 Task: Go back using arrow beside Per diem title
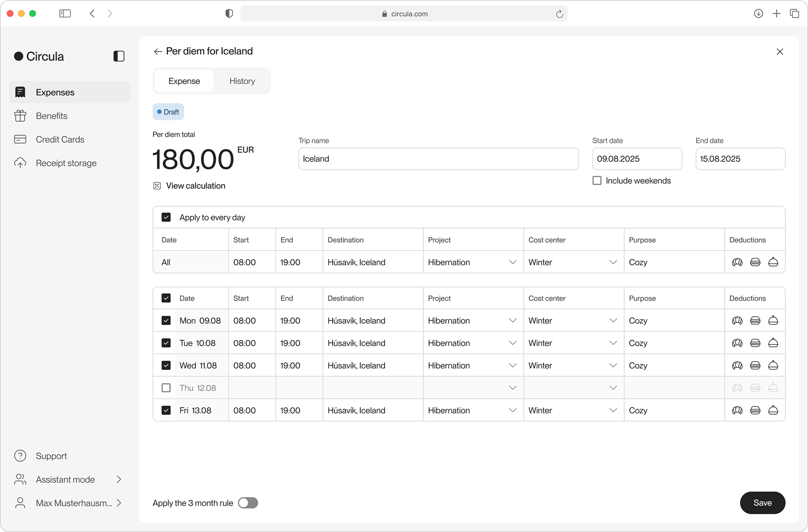tap(158, 51)
